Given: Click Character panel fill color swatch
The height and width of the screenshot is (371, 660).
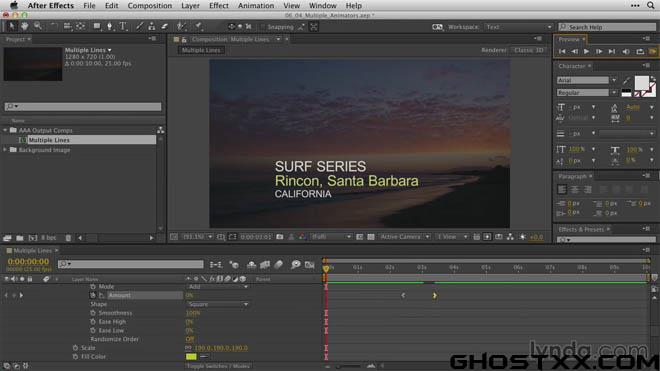Looking at the screenshot, I should pos(641,83).
